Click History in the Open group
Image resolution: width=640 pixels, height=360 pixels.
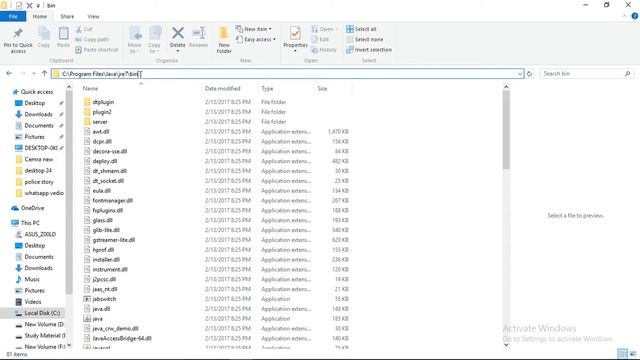(324, 49)
